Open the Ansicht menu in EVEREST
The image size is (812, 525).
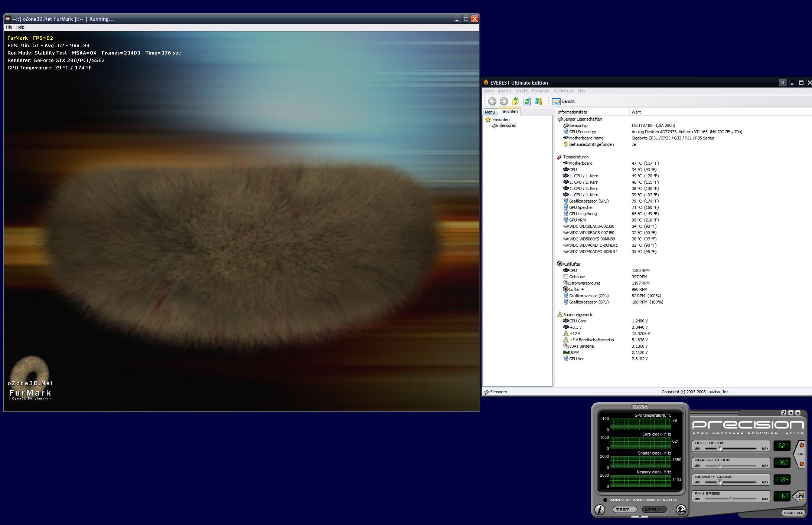(x=504, y=91)
